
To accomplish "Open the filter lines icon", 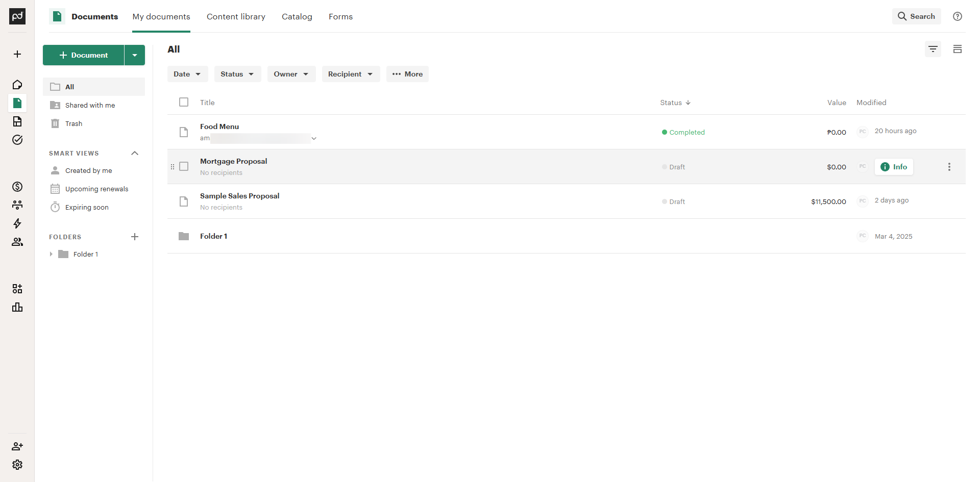I will click(x=933, y=49).
